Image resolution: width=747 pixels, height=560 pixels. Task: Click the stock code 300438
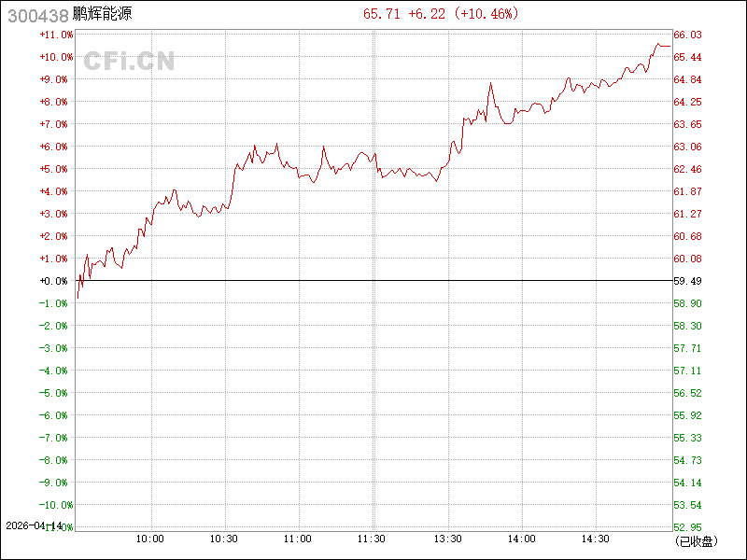point(35,14)
